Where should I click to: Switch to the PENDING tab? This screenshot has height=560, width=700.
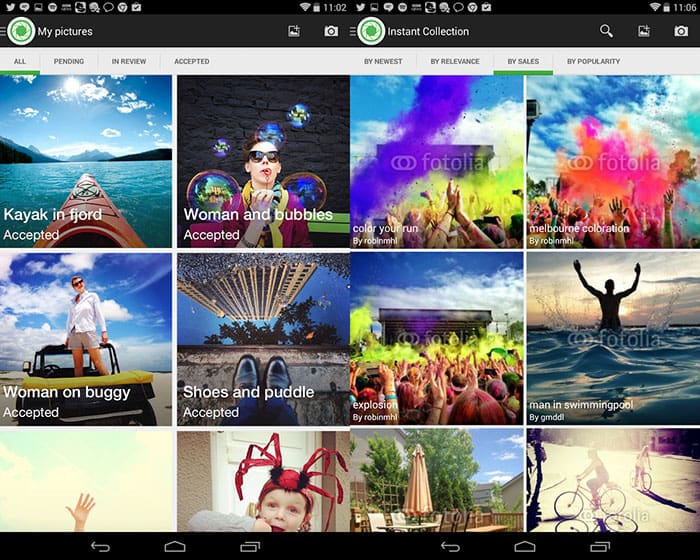pyautogui.click(x=69, y=61)
